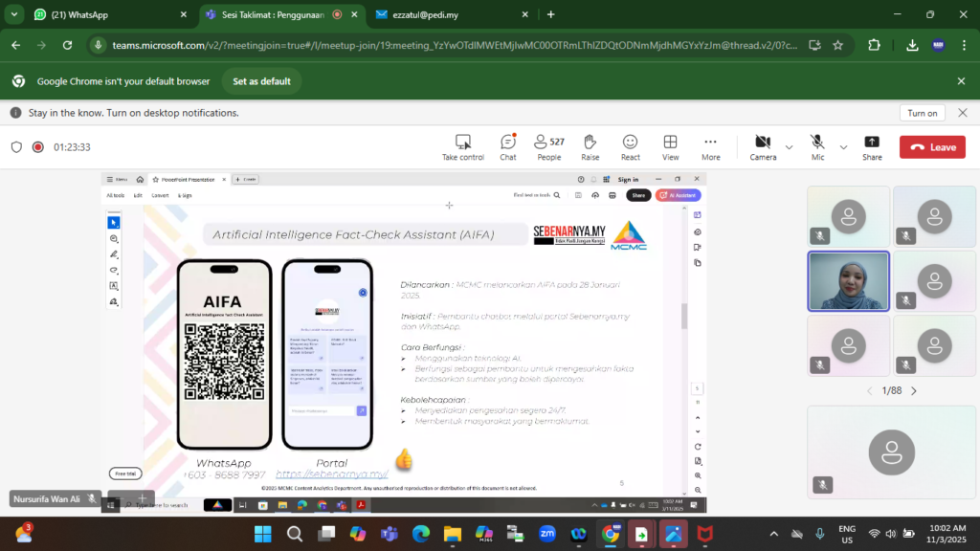Raise your hand in the meeting
Image resolution: width=980 pixels, height=551 pixels.
coord(590,147)
